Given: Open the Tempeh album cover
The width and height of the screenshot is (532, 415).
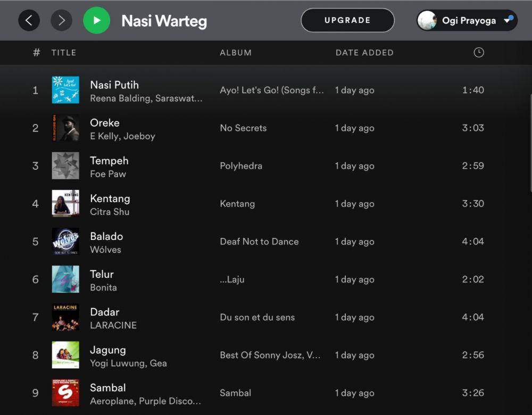Looking at the screenshot, I should coord(65,165).
